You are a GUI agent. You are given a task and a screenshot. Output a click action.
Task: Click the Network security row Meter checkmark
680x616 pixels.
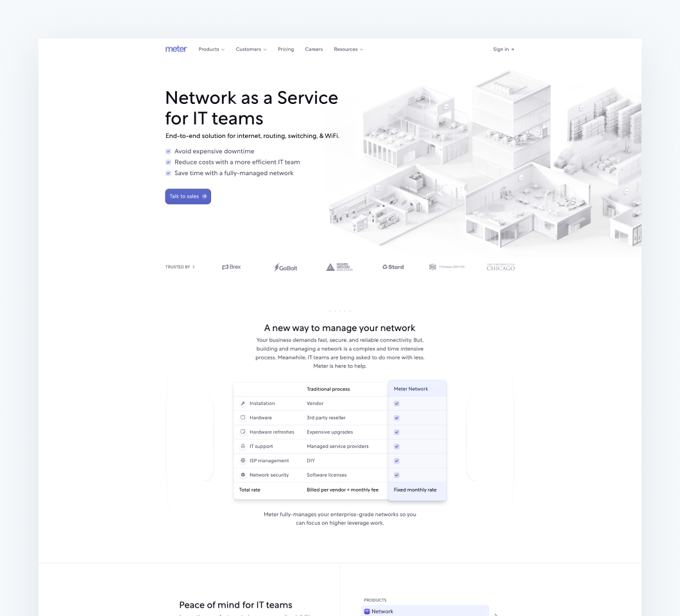(x=396, y=475)
